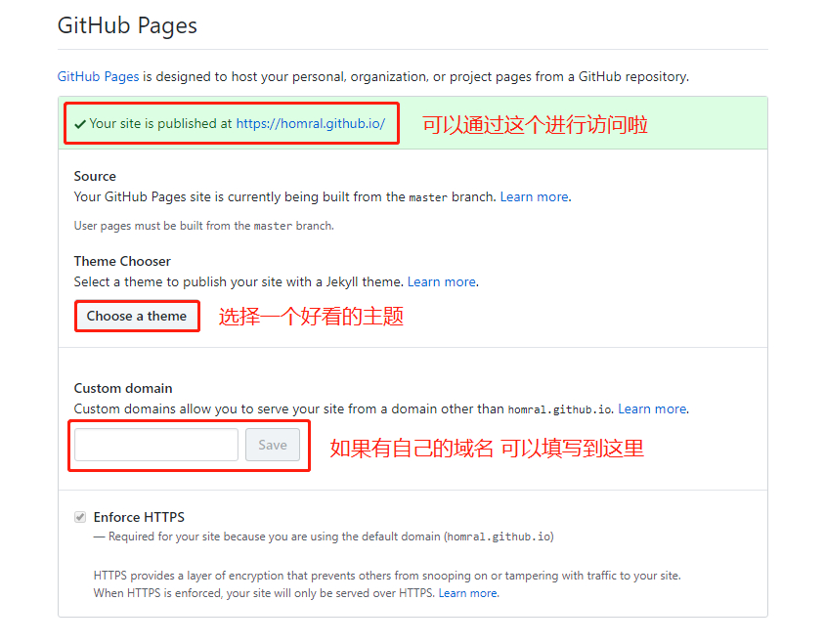Click the red annotation beside the published URL

click(535, 125)
